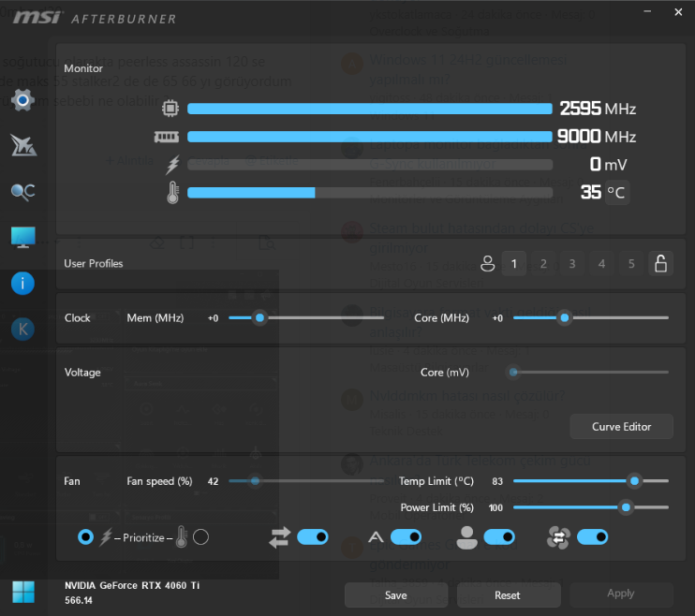Click the Power Limit slider handle
Viewport: 695px width, 616px height.
(x=627, y=507)
